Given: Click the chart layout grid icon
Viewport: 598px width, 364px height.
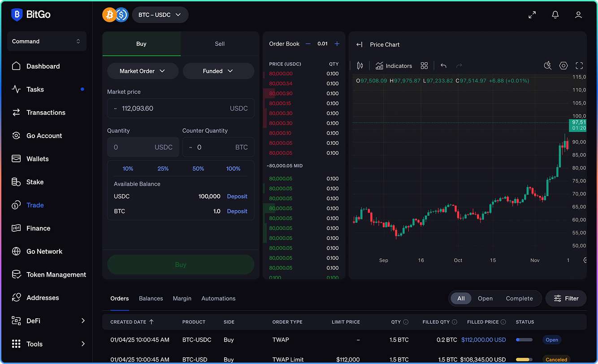Looking at the screenshot, I should (424, 66).
